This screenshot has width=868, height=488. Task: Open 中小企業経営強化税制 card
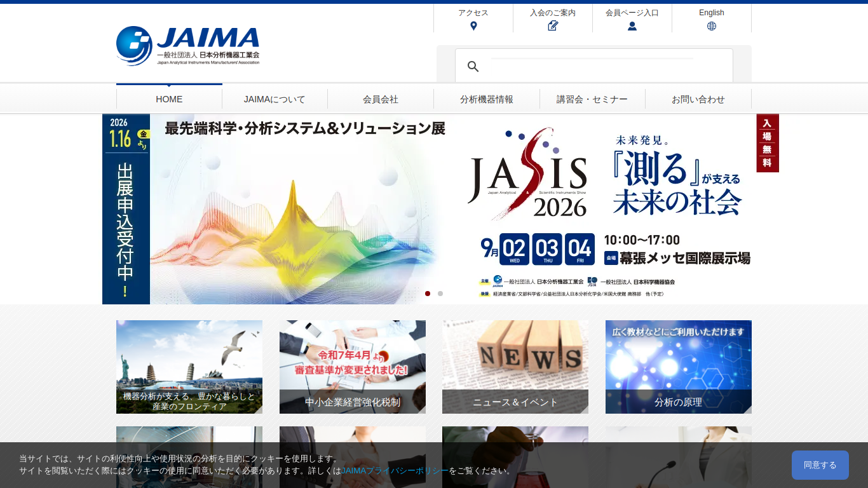[x=353, y=367]
